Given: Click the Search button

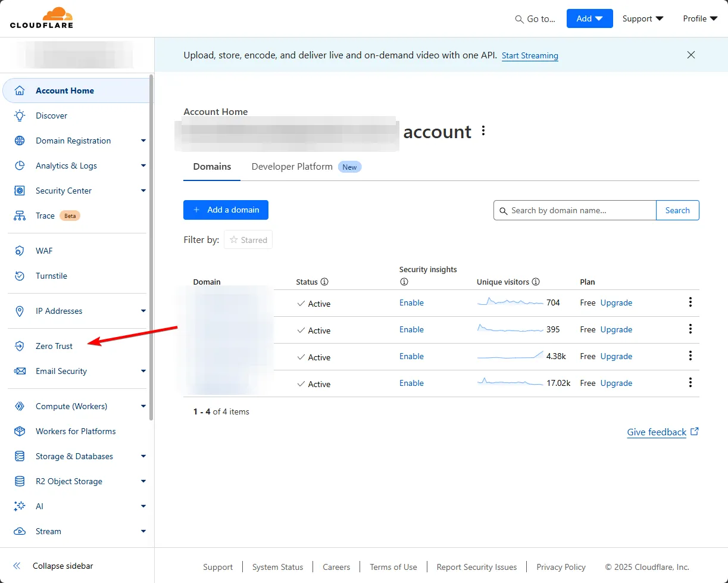Looking at the screenshot, I should (677, 210).
